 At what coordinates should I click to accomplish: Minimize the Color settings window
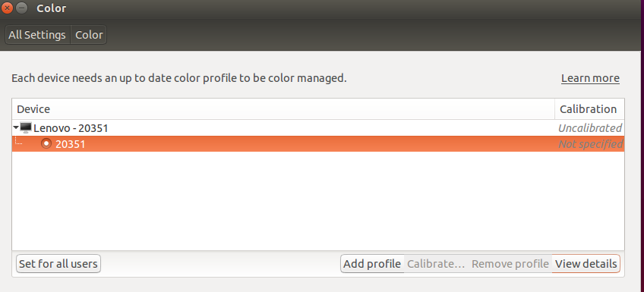22,8
